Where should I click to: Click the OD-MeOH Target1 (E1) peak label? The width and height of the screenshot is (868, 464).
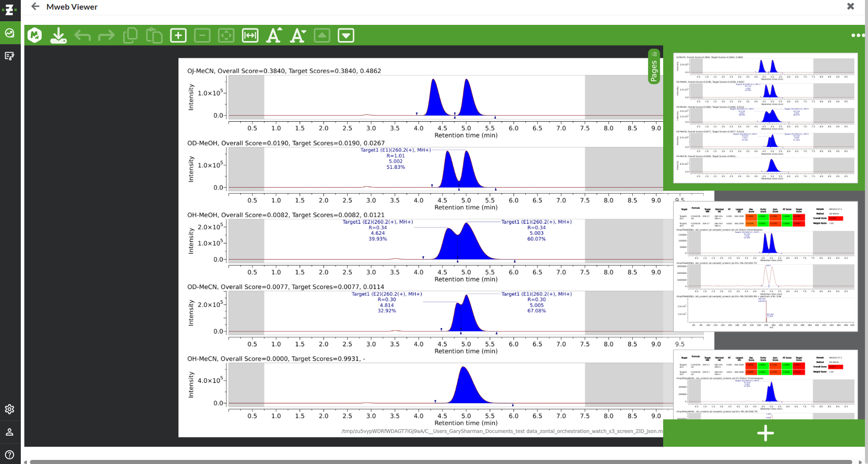[395, 150]
